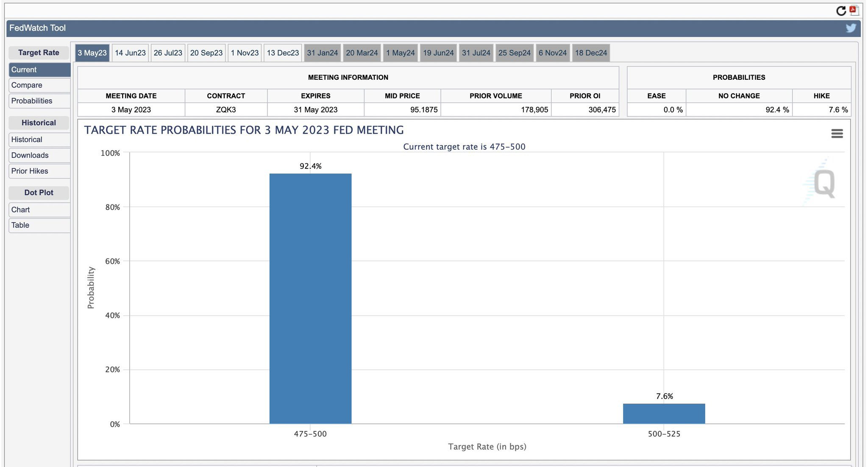Open the chart hamburger menu
The height and width of the screenshot is (467, 868).
click(837, 134)
